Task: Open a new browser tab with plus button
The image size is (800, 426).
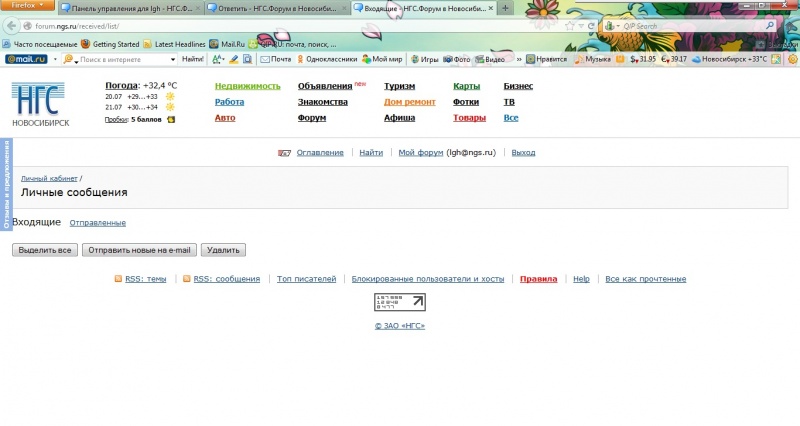Action: (506, 8)
